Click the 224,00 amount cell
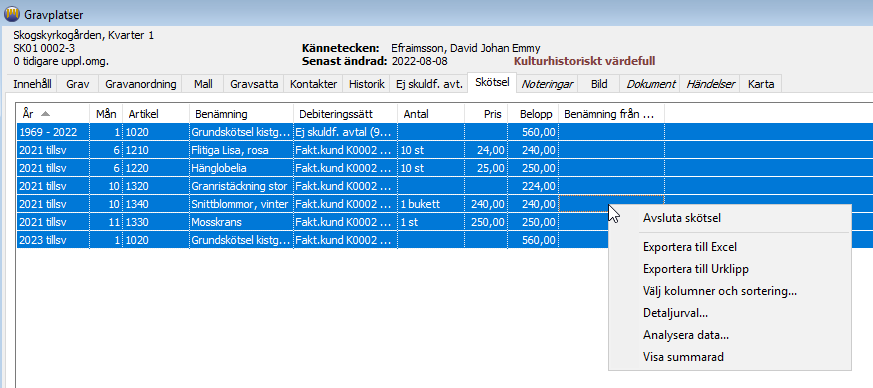The height and width of the screenshot is (388, 873). 533,186
